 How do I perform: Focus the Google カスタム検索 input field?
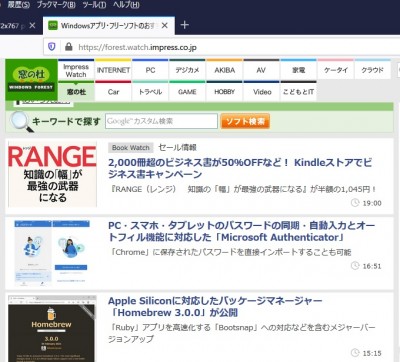162,121
